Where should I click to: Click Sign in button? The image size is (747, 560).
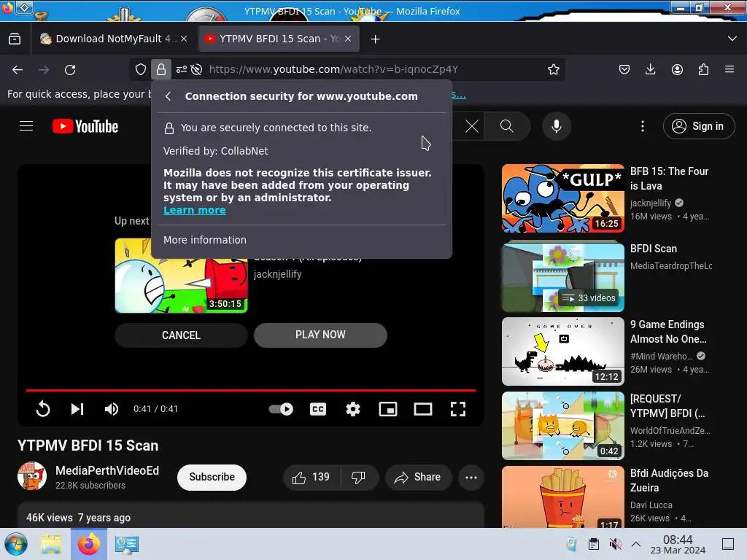pos(698,126)
